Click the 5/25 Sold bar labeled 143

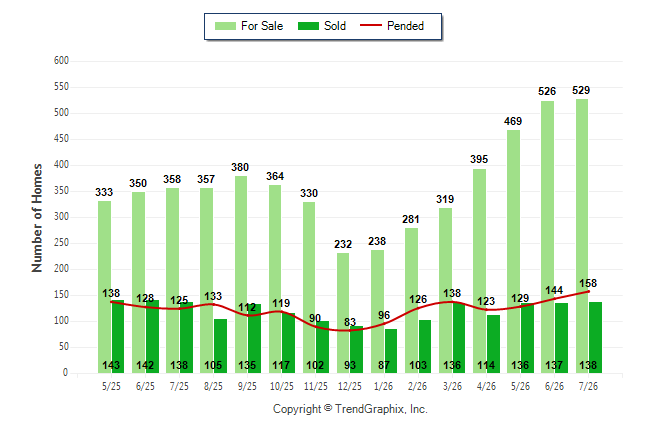(118, 336)
